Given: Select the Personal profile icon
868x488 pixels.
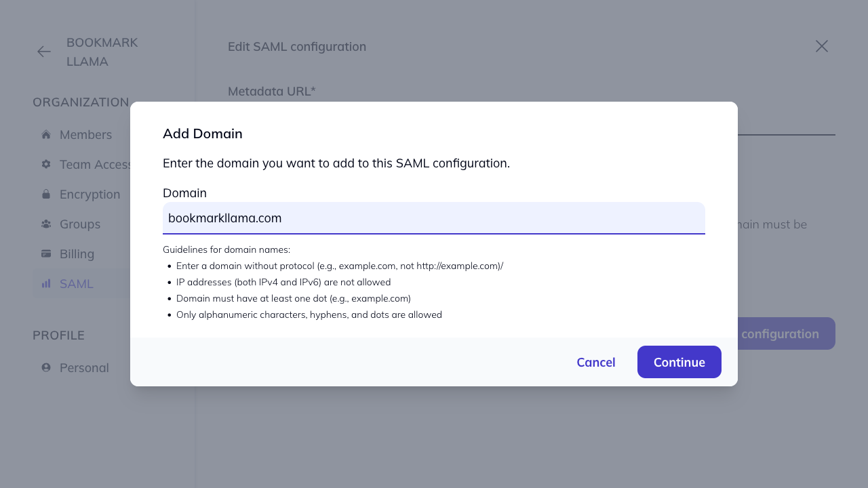Looking at the screenshot, I should point(45,367).
